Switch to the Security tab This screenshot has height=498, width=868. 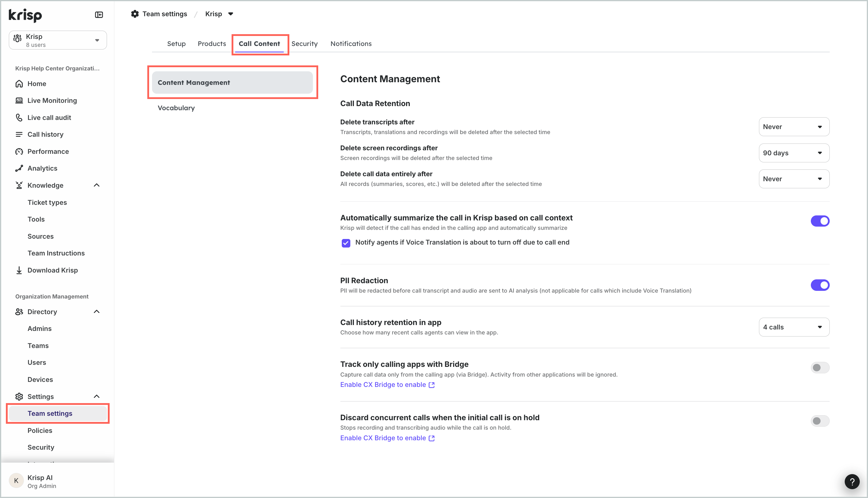[304, 44]
